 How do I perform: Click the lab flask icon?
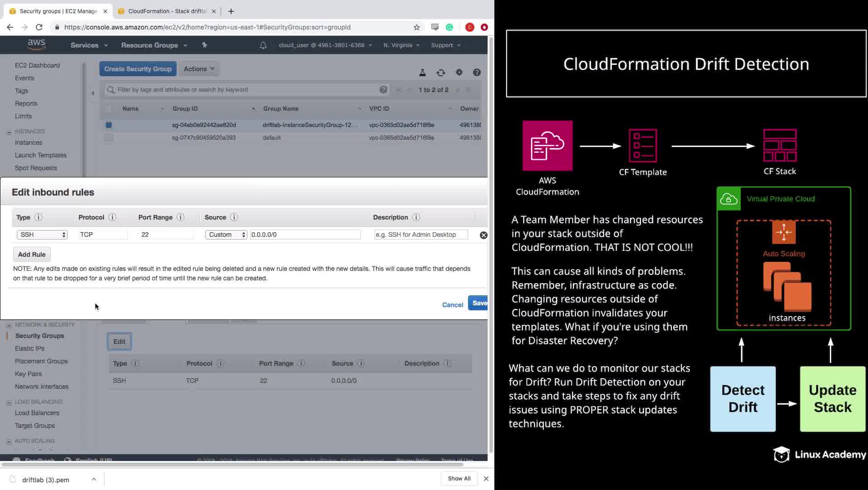coord(422,73)
